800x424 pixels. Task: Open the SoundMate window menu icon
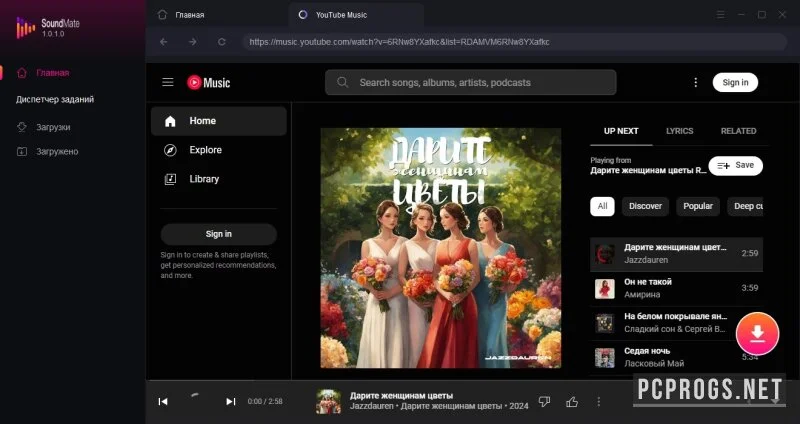point(720,15)
